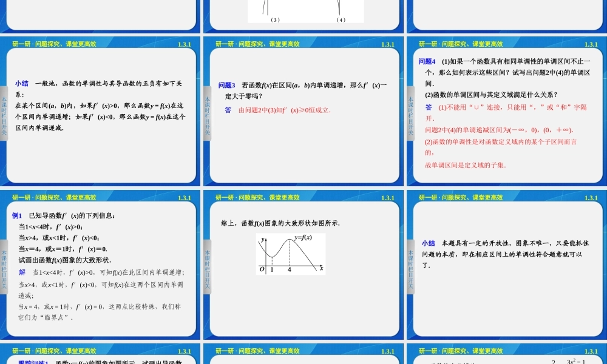Click the y=f(x) curve label in graph

tap(303, 237)
